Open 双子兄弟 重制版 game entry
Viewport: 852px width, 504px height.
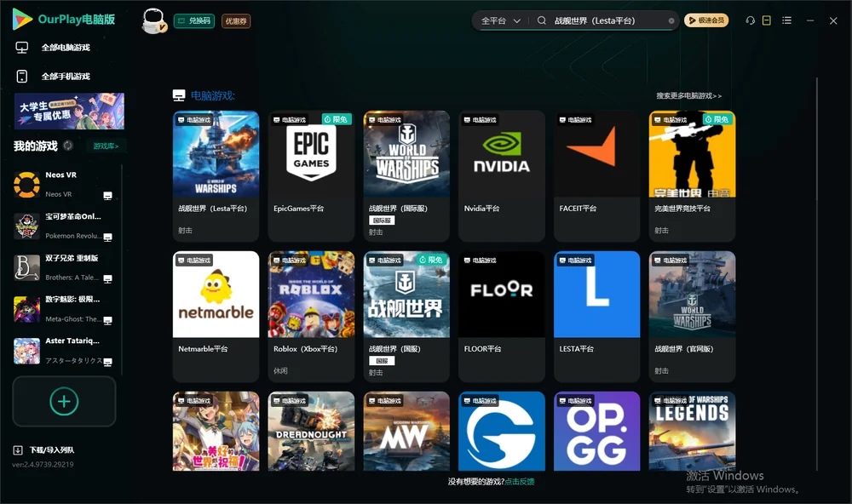pos(64,267)
